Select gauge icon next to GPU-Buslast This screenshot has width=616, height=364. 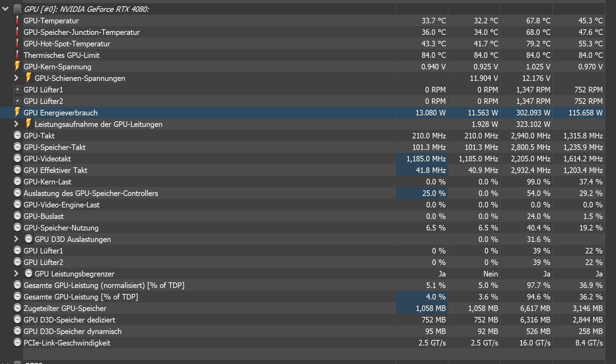17,216
